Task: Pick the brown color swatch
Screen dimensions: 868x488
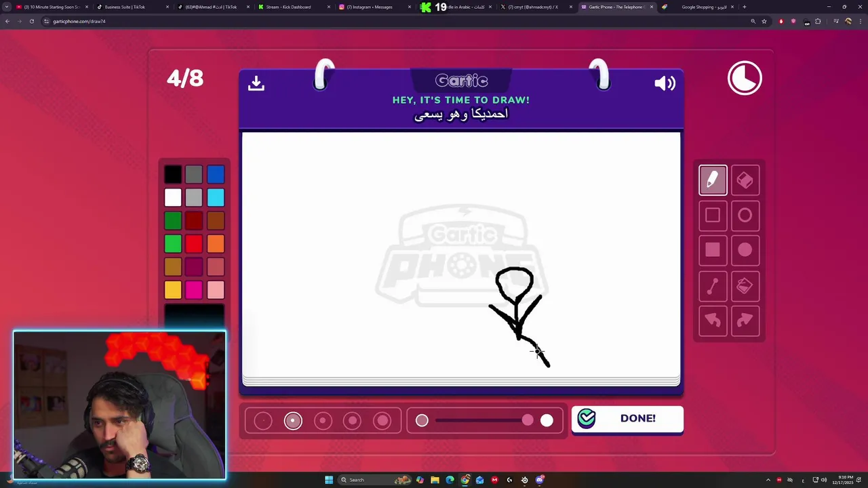Action: (216, 220)
